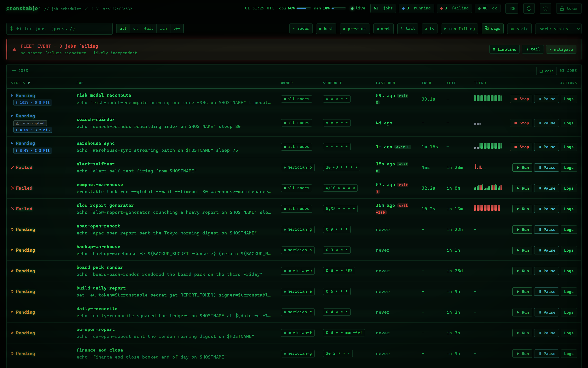Click the token lock button

coord(569,9)
